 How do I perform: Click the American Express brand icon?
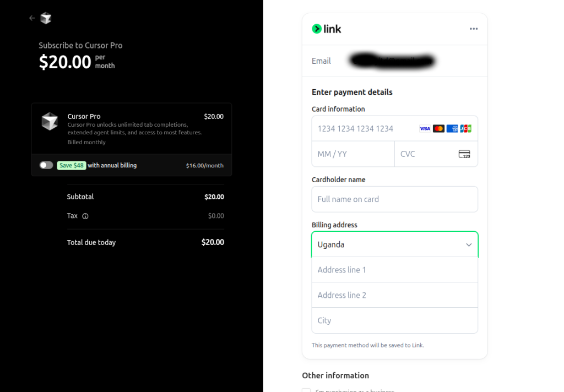click(x=452, y=128)
